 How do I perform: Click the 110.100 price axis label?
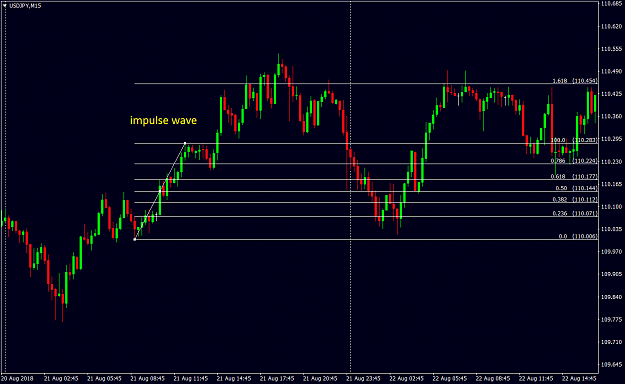pyautogui.click(x=611, y=207)
